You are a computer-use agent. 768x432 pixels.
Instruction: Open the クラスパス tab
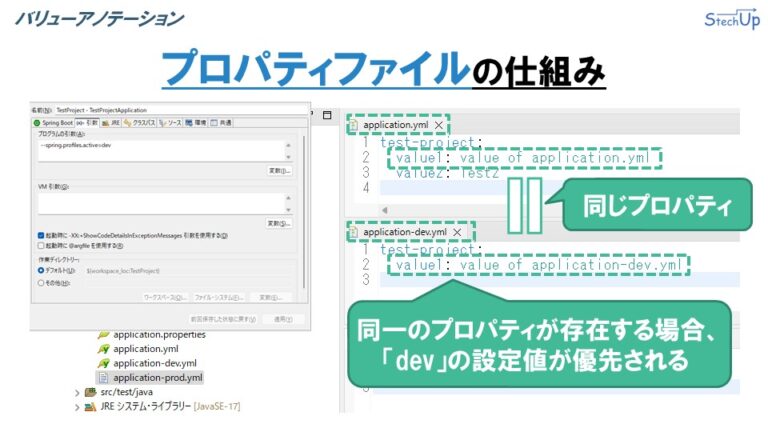[x=138, y=122]
